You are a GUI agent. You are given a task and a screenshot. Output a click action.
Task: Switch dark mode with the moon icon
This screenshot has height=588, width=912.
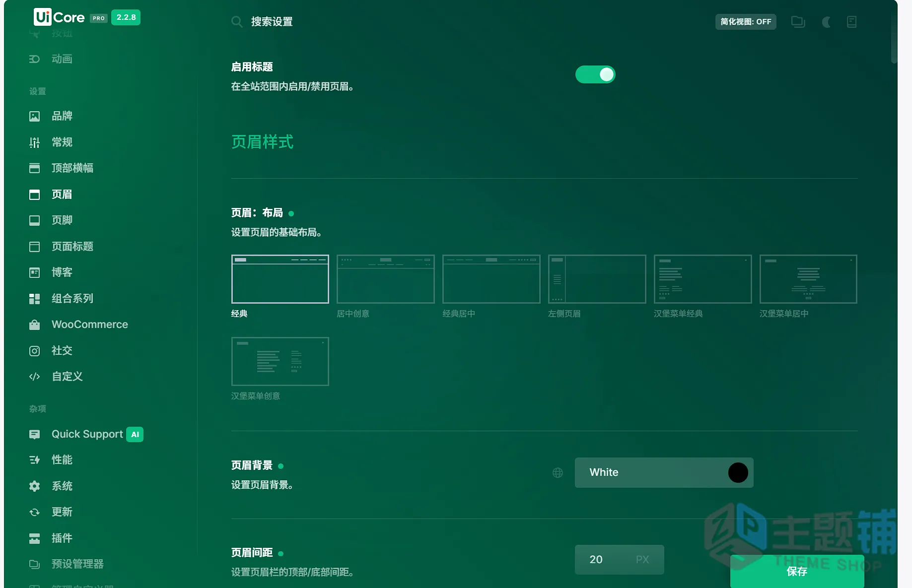tap(826, 22)
